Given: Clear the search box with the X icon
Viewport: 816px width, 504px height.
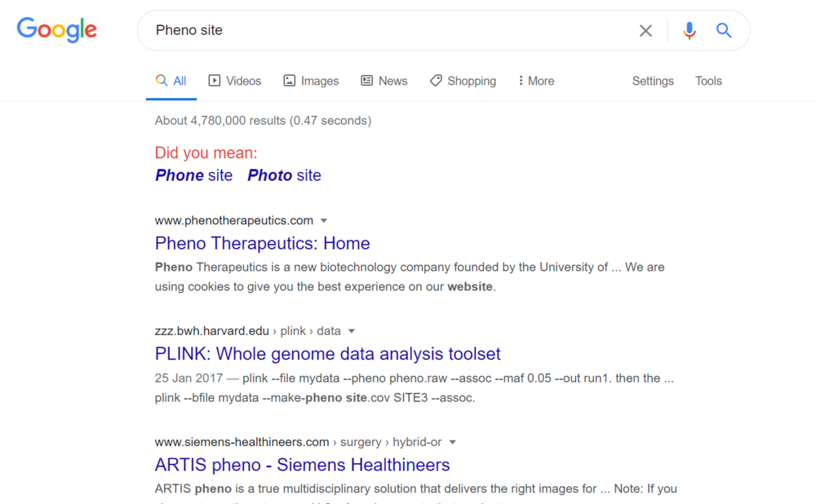Looking at the screenshot, I should (x=645, y=31).
